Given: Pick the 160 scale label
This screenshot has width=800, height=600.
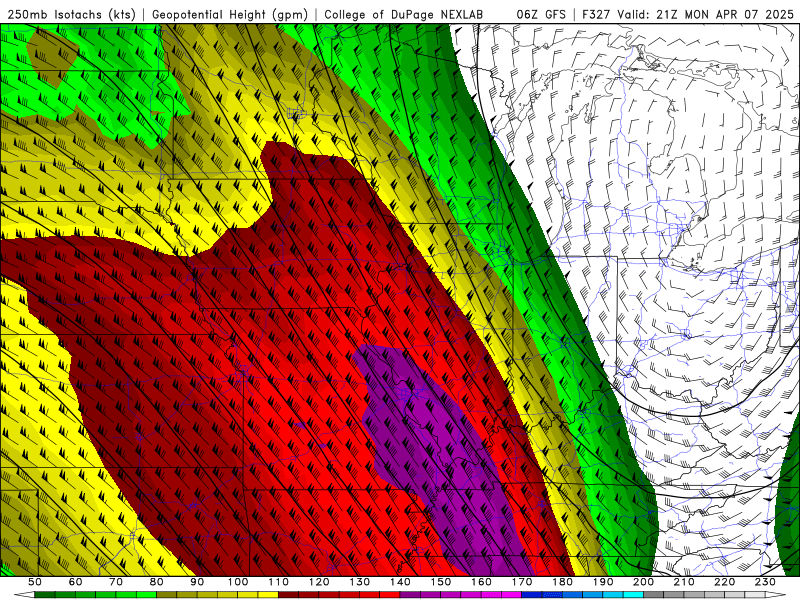Looking at the screenshot, I should pyautogui.click(x=481, y=582).
